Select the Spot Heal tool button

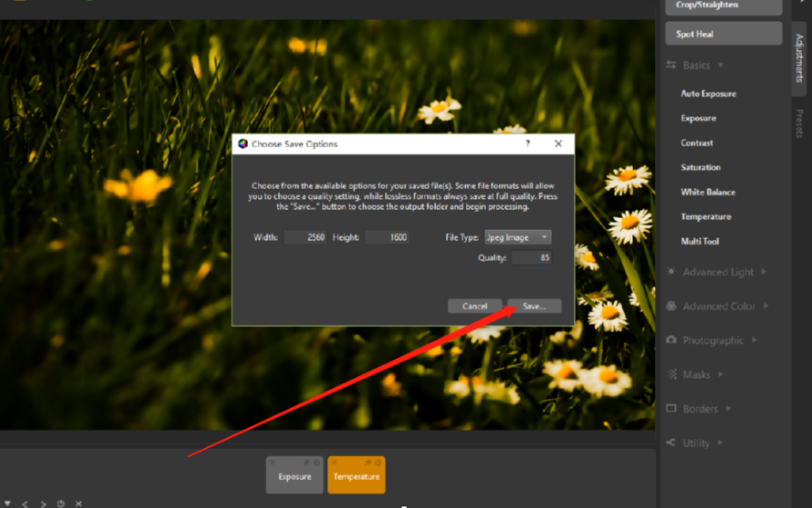tap(724, 34)
